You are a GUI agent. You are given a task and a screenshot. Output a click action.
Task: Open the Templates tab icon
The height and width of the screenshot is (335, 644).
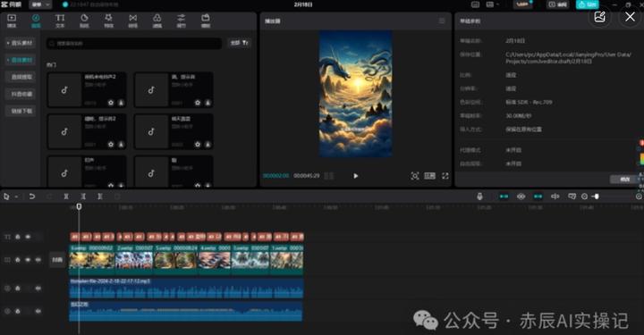pos(206,21)
